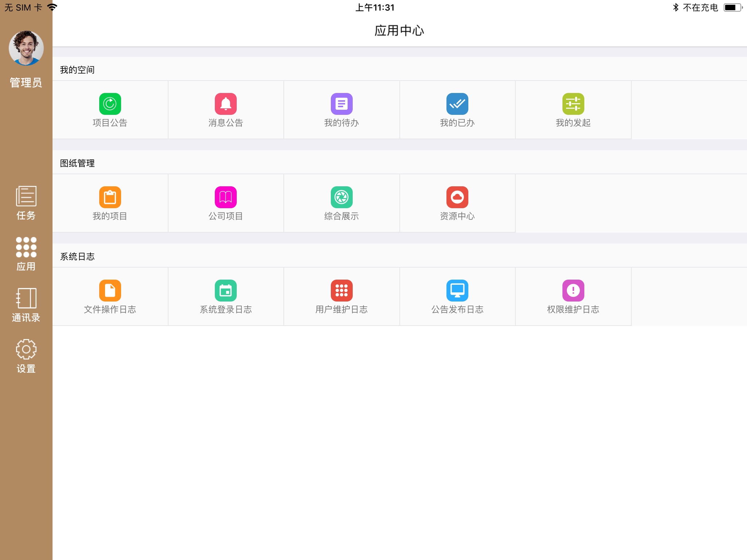Tap the 用户维护日志 text label
The width and height of the screenshot is (747, 560).
pyautogui.click(x=341, y=310)
